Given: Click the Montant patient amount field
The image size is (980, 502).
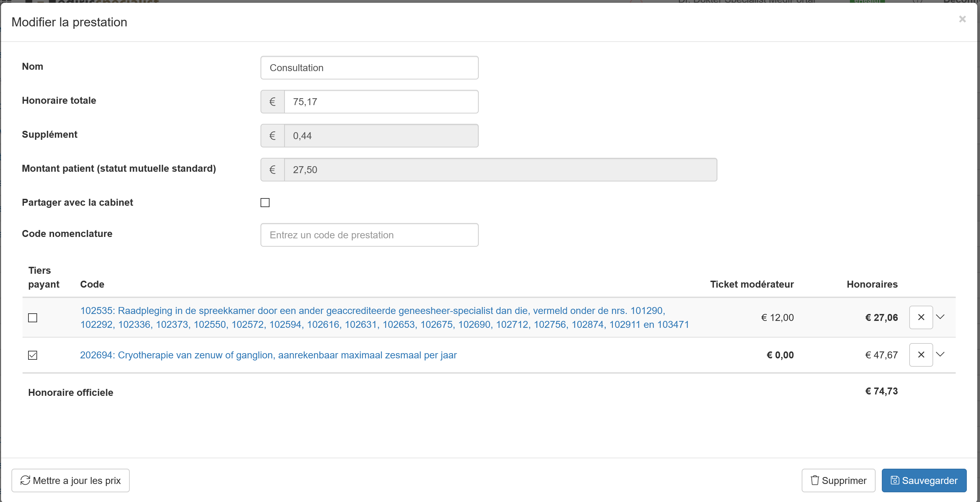Looking at the screenshot, I should pos(500,170).
